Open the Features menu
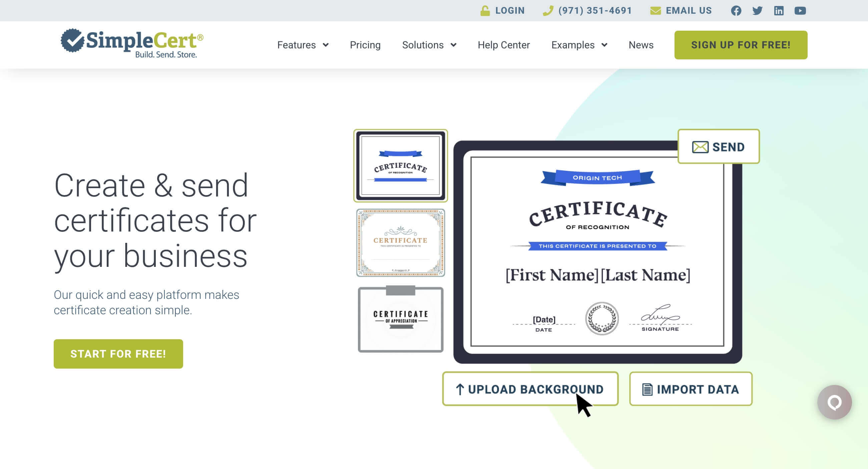868x469 pixels. tap(297, 45)
